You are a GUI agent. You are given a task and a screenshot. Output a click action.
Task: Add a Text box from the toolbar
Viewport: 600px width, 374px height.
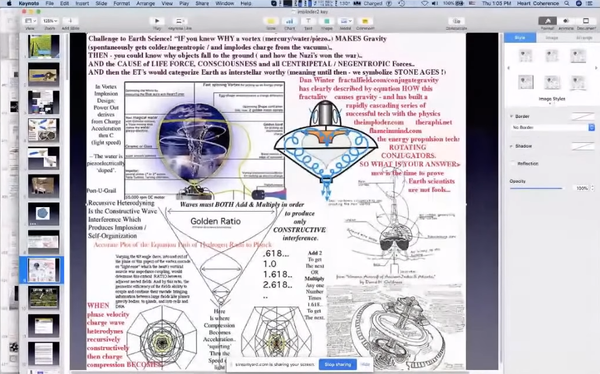point(308,21)
